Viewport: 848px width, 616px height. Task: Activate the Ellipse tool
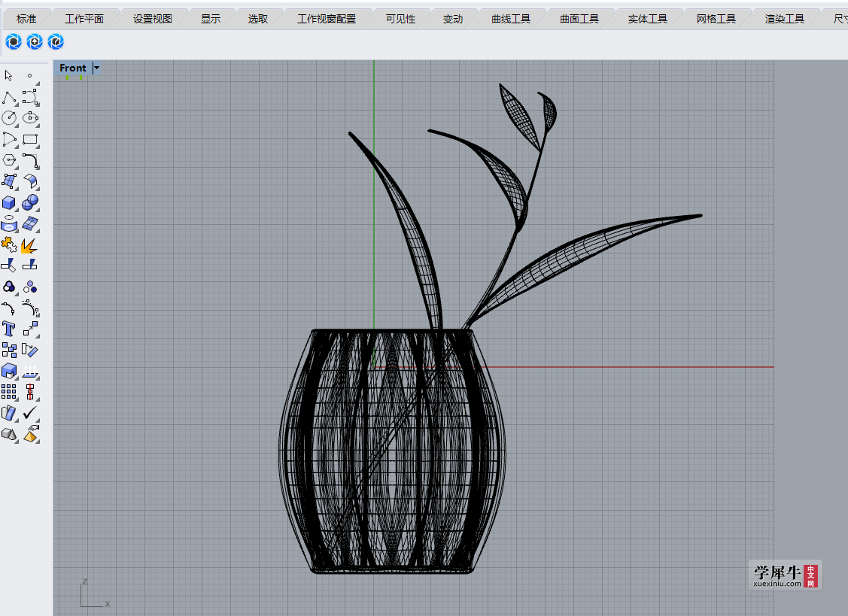[x=30, y=118]
